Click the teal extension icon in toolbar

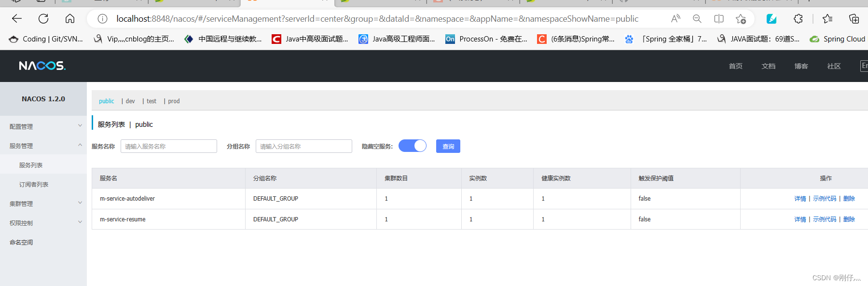coord(772,19)
